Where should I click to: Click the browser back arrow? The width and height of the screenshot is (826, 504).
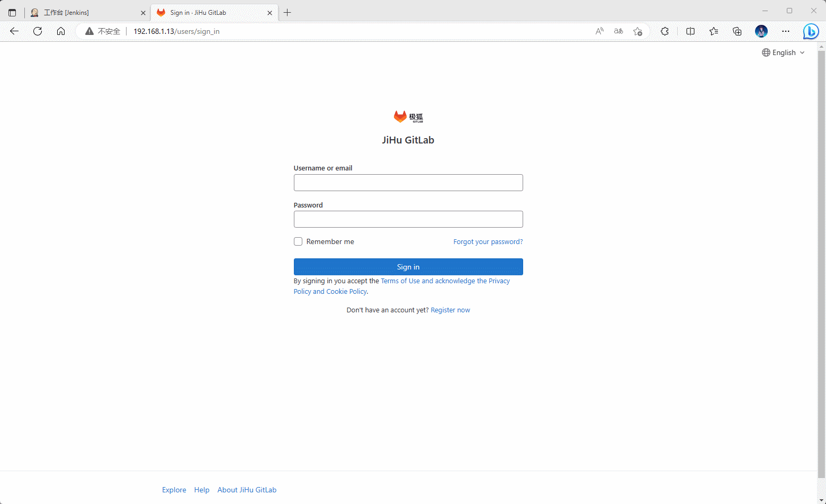pyautogui.click(x=14, y=31)
